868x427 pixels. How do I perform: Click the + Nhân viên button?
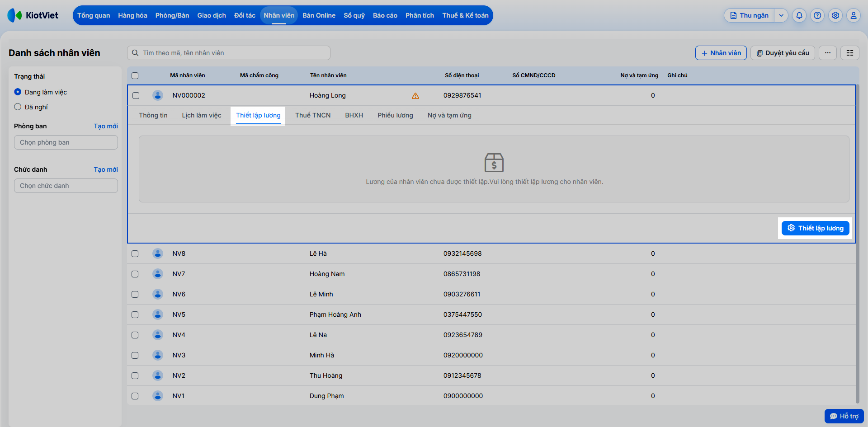pyautogui.click(x=721, y=53)
